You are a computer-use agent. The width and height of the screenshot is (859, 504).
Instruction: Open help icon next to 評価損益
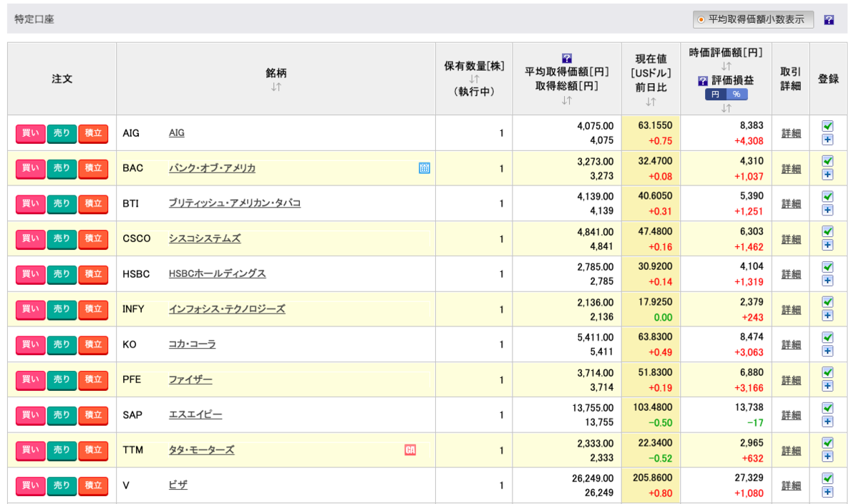(702, 81)
